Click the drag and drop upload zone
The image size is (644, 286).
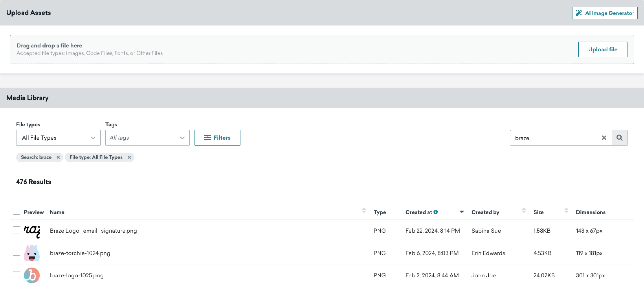[322, 49]
